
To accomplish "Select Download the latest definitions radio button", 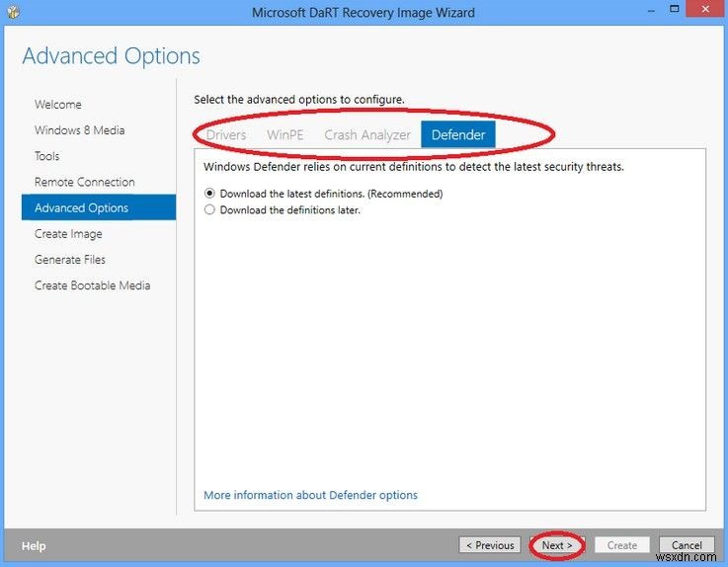I will pos(209,194).
